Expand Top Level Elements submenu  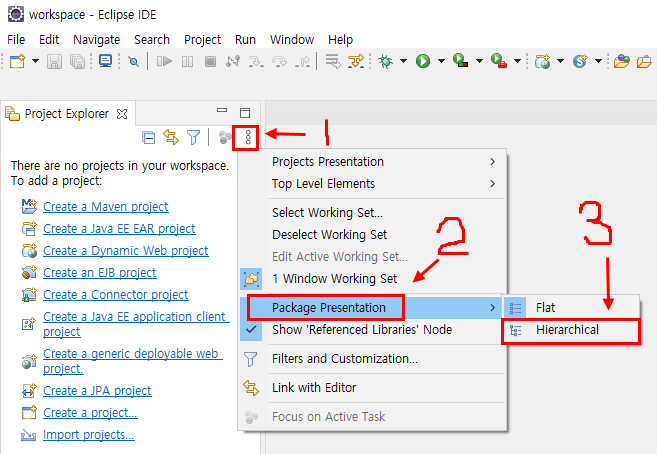point(372,183)
